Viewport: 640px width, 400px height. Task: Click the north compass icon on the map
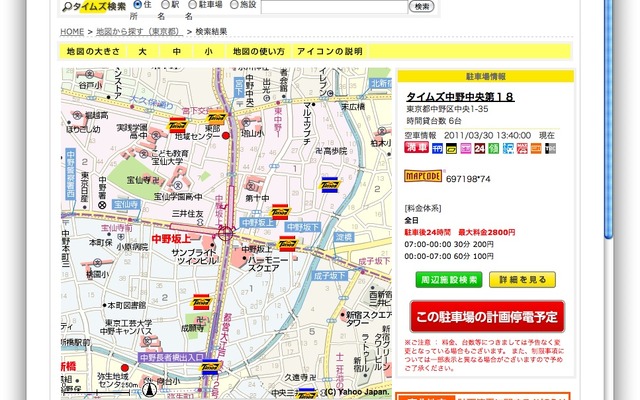point(150,388)
